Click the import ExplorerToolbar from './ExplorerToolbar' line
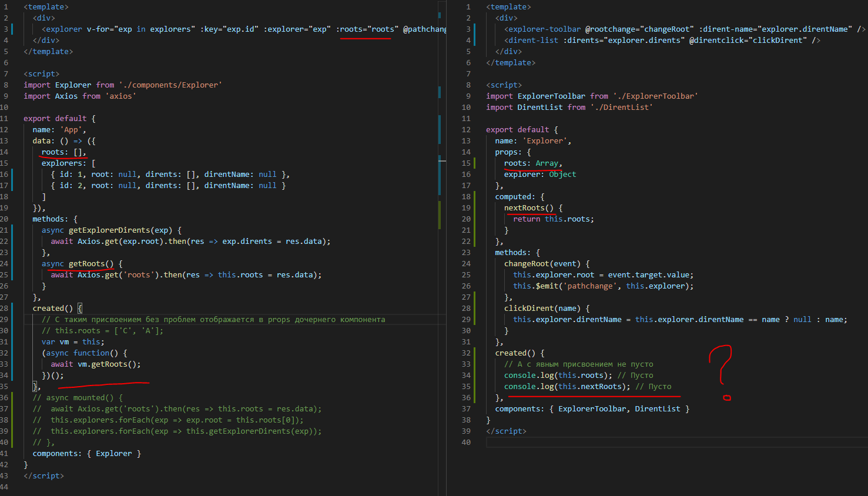Image resolution: width=868 pixels, height=496 pixels. pos(592,96)
